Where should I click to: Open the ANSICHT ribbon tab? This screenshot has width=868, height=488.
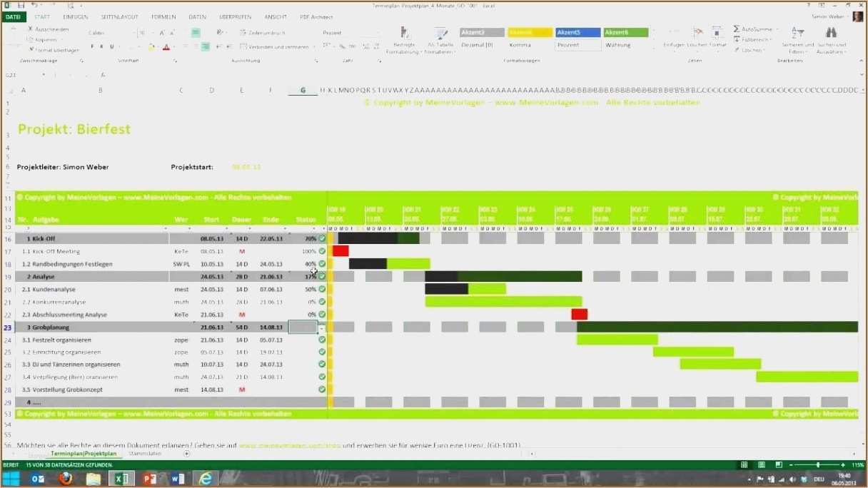(x=276, y=16)
